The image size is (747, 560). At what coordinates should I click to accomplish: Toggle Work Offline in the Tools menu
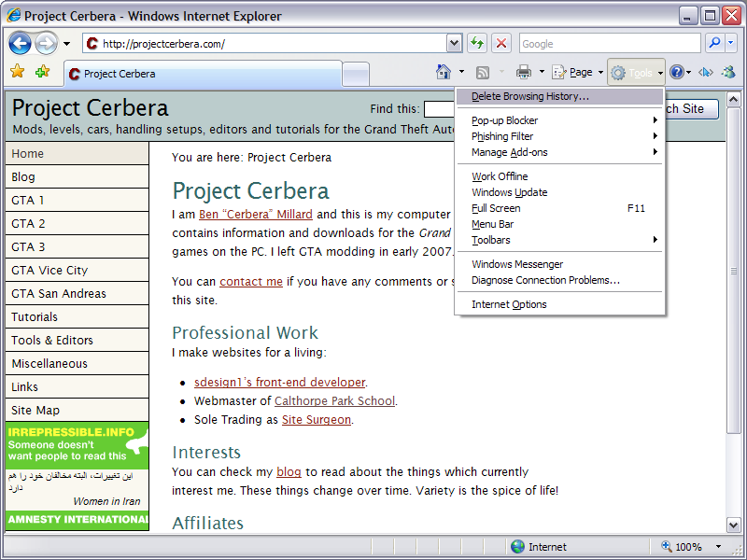tap(500, 176)
